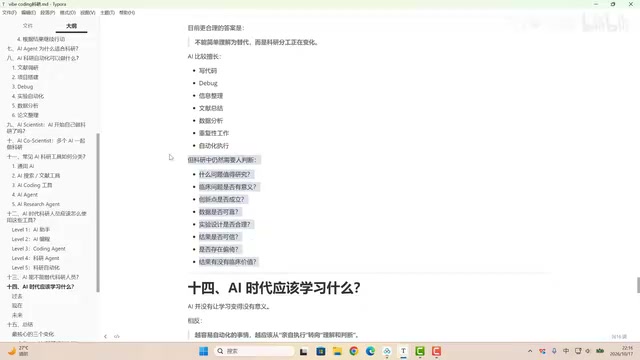The width and height of the screenshot is (640, 360).
Task: Launch Google Chrome from the taskbar
Action: pyautogui.click(x=354, y=351)
